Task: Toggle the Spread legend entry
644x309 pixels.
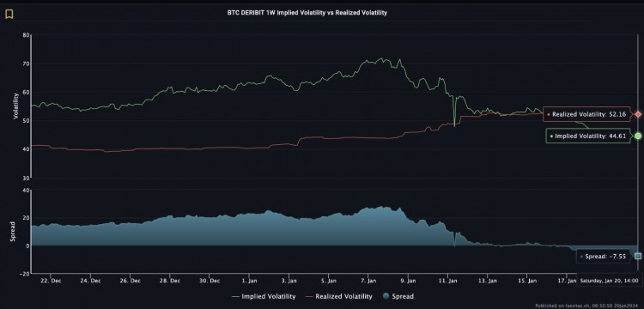Action: 398,296
